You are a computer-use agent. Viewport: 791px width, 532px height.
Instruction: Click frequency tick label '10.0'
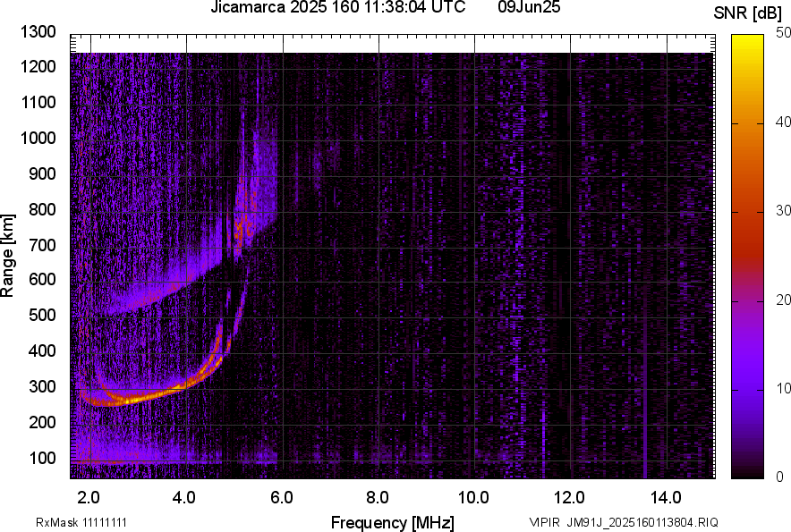point(473,498)
